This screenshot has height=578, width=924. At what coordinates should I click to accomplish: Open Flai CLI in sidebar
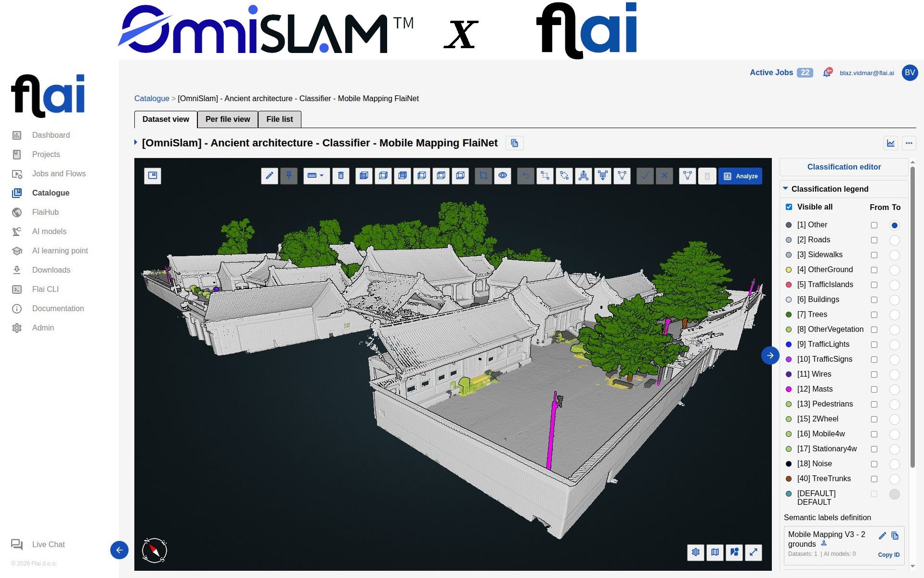(45, 289)
